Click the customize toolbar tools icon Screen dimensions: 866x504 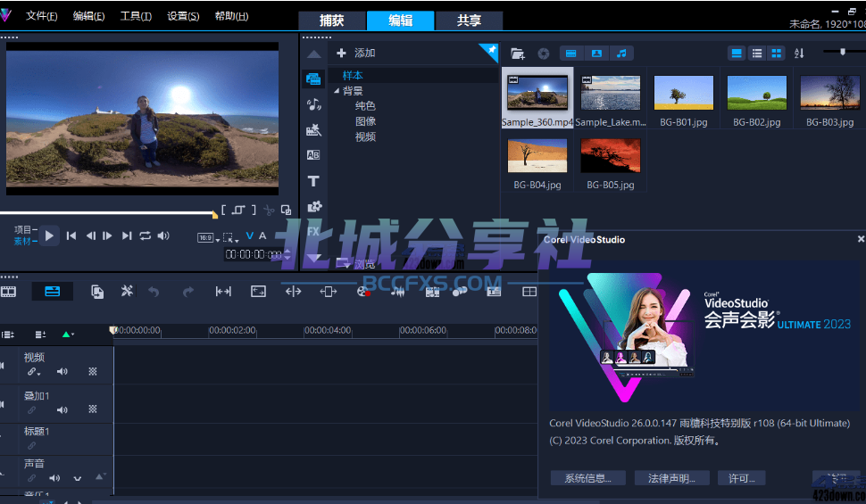pos(127,291)
